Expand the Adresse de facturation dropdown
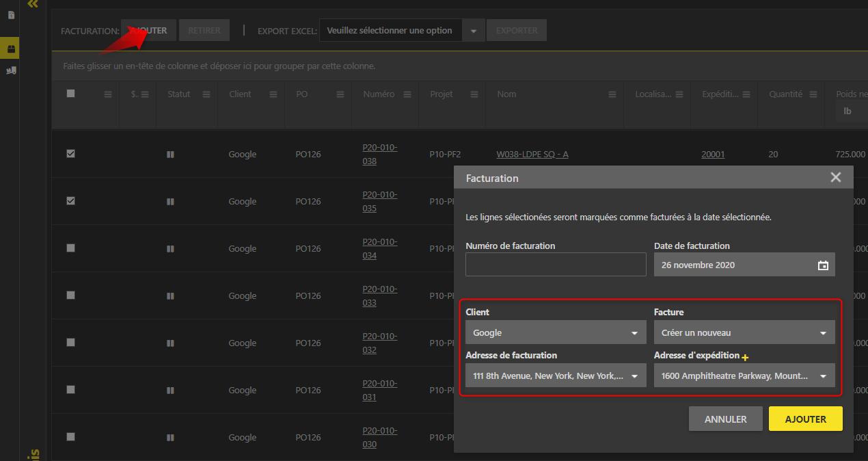868x461 pixels. click(x=556, y=376)
